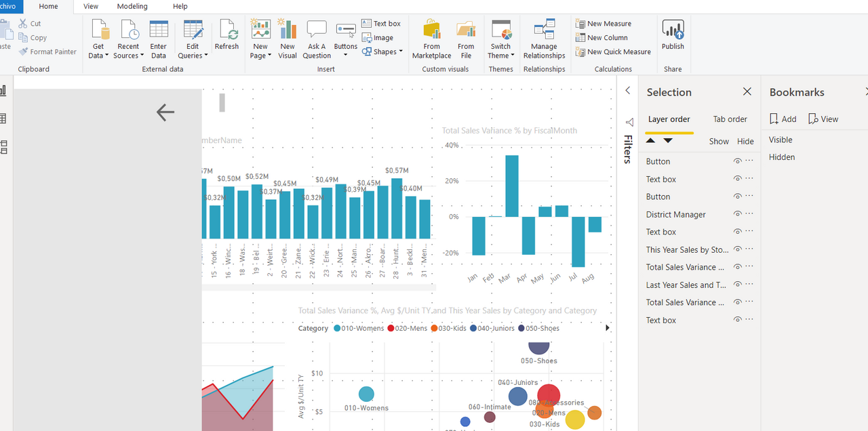Click the back arrow on the report canvas
Screen dimensions: 868x431
coord(165,112)
